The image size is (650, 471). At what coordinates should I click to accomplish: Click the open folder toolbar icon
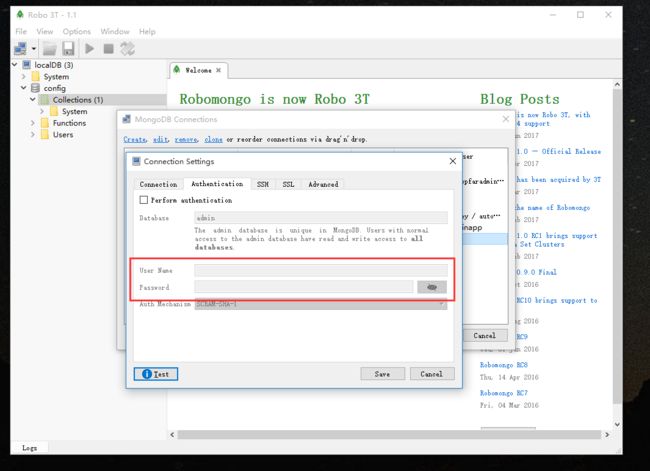point(50,49)
